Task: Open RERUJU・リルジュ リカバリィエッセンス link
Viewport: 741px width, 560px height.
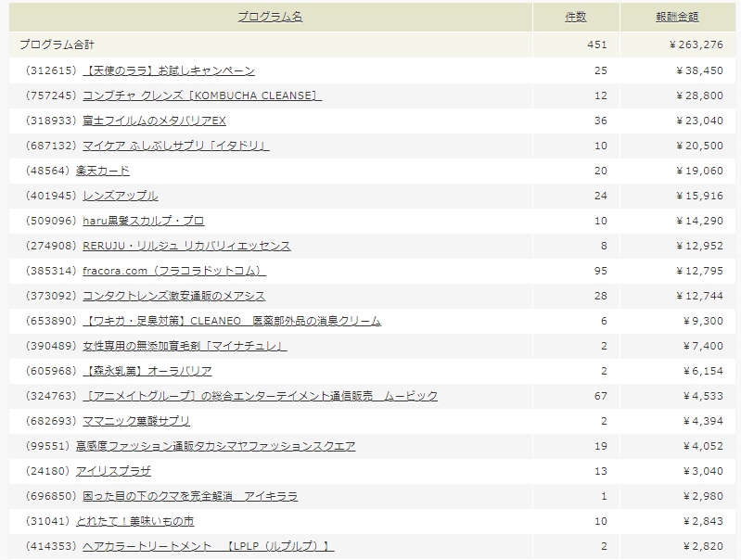Action: [186, 247]
